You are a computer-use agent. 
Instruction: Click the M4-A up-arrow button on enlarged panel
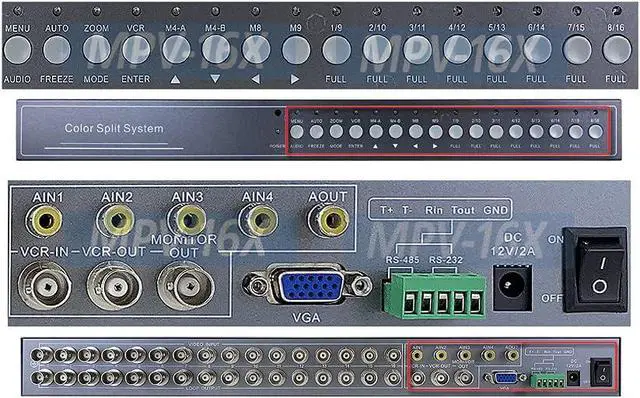pyautogui.click(x=176, y=50)
